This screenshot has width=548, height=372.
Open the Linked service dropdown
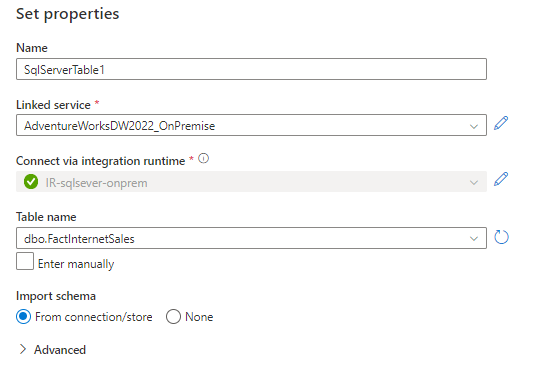(x=251, y=125)
